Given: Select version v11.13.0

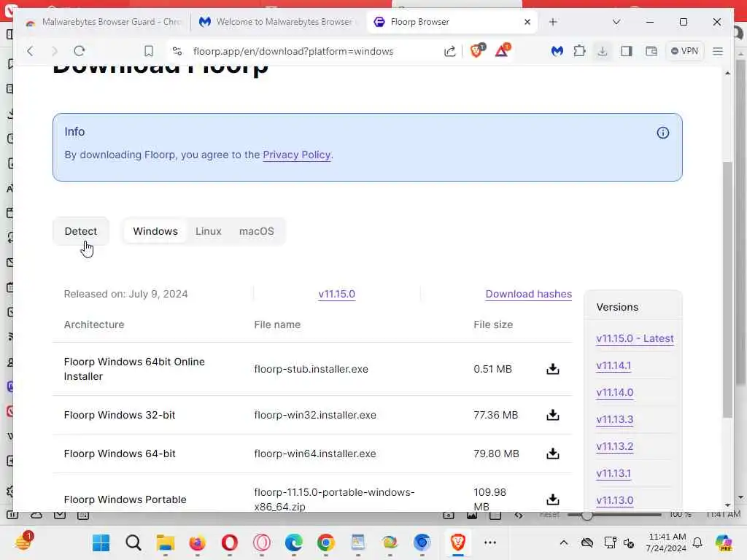Looking at the screenshot, I should tap(614, 500).
